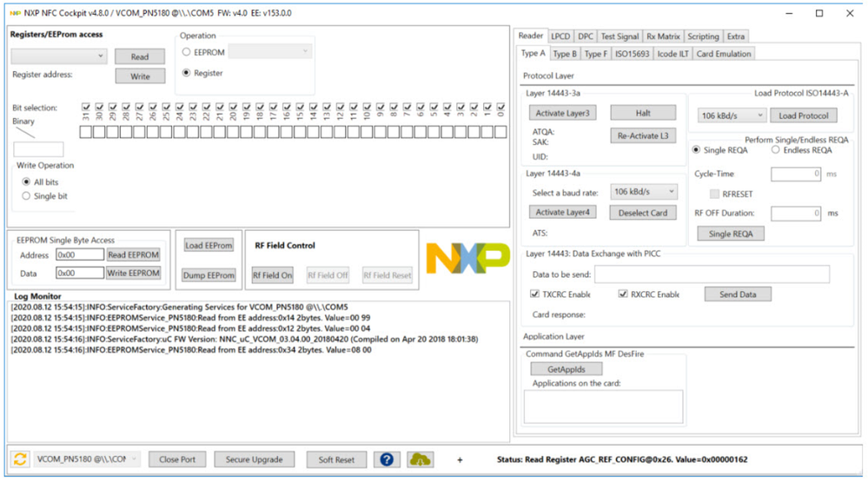The width and height of the screenshot is (868, 482).
Task: Click the NXP app icon in title bar
Action: [x=15, y=13]
